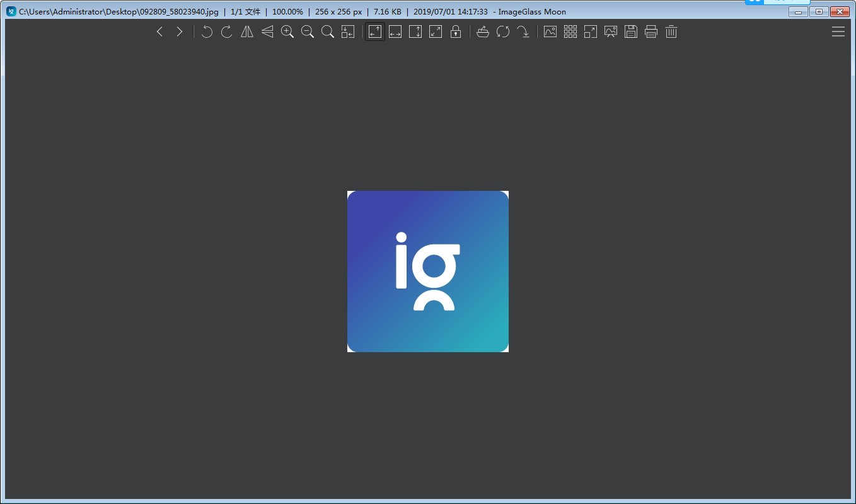856x504 pixels.
Task: Select the auto-zoom display mode
Action: pos(374,31)
